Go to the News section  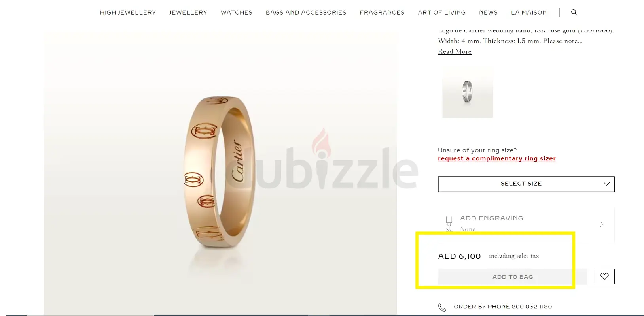point(489,13)
